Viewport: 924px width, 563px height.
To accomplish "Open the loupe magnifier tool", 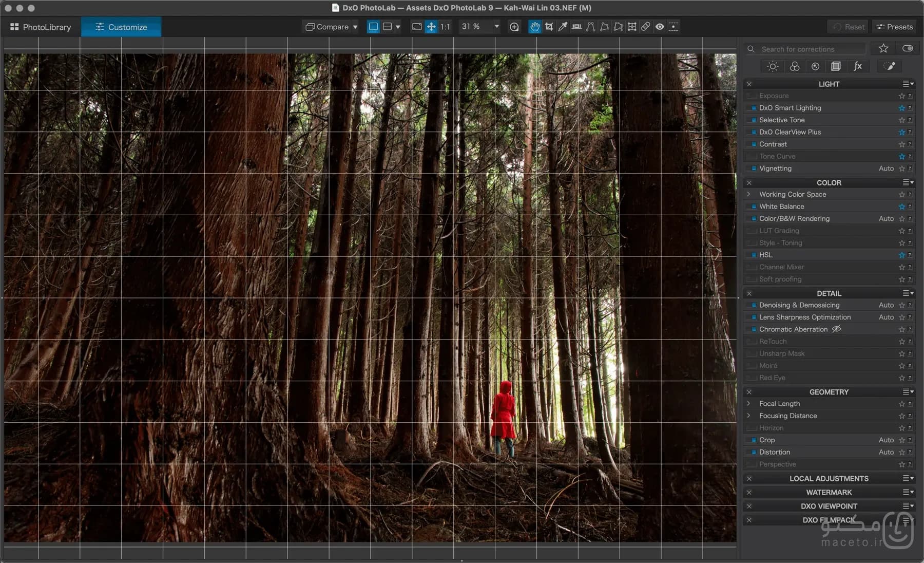I will pos(514,27).
